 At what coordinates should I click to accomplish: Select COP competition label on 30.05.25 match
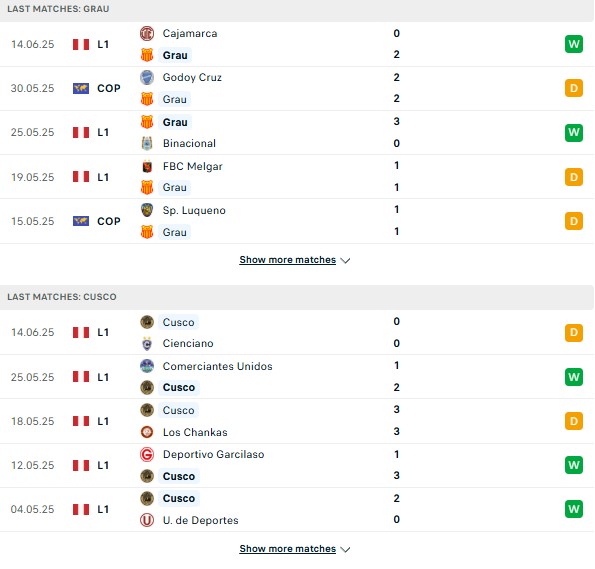coord(109,88)
